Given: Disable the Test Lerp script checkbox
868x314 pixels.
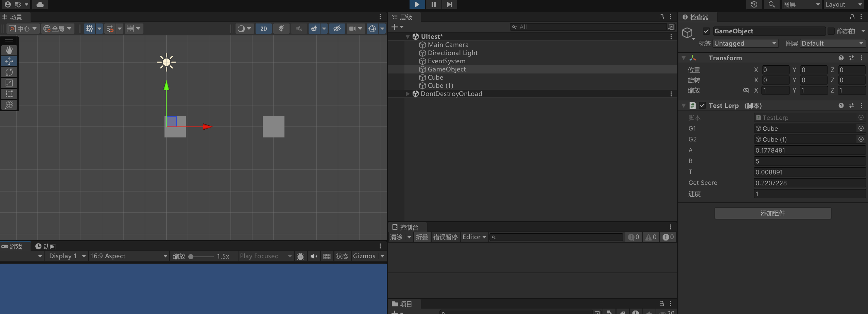Looking at the screenshot, I should click(x=702, y=105).
